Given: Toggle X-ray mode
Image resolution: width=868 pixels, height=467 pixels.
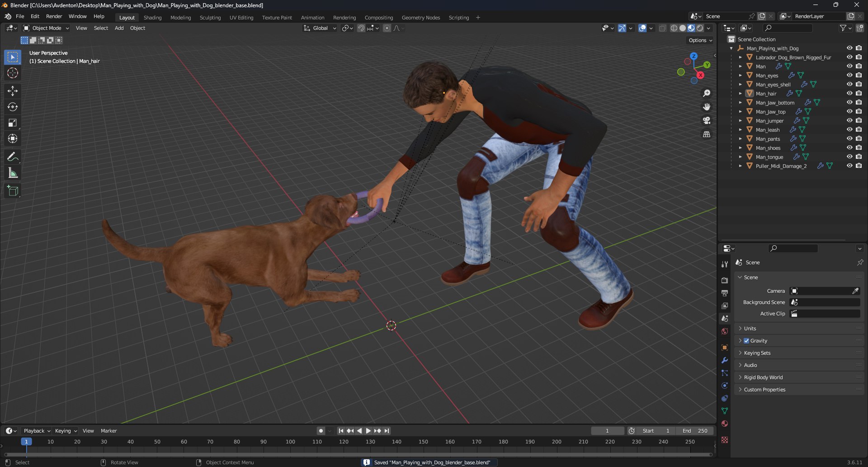Looking at the screenshot, I should pyautogui.click(x=662, y=28).
